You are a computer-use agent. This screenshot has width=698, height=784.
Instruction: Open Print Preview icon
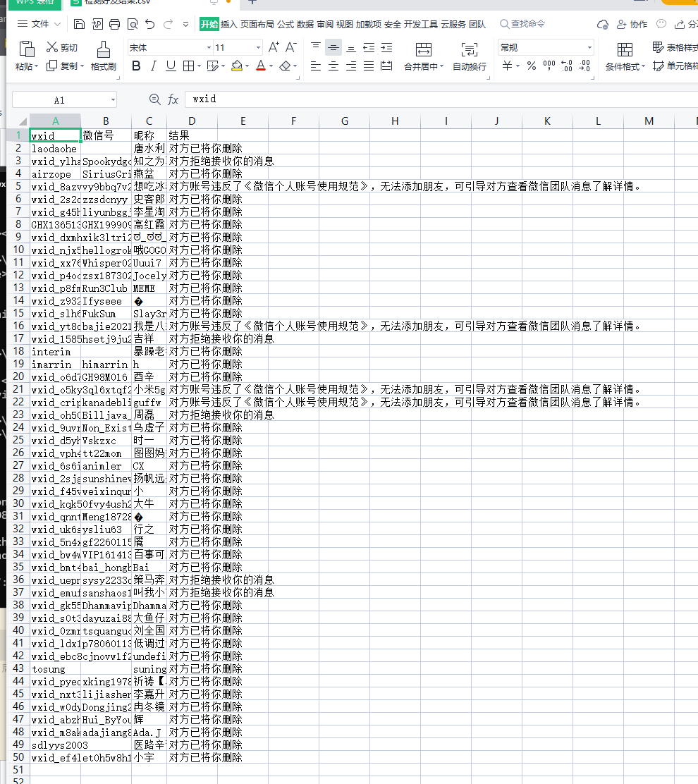(x=133, y=24)
